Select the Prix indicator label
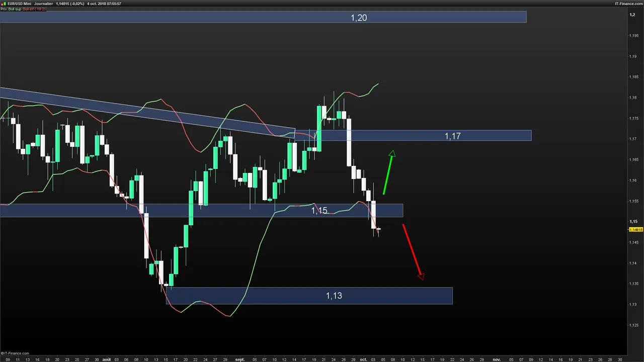Image resolution: width=644 pixels, height=362 pixels. [x=4, y=9]
